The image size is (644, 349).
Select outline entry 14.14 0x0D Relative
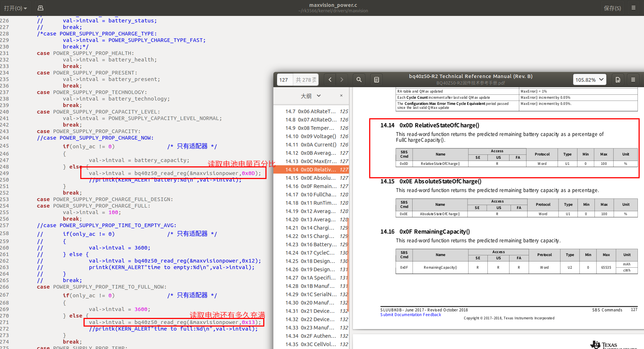coord(311,170)
